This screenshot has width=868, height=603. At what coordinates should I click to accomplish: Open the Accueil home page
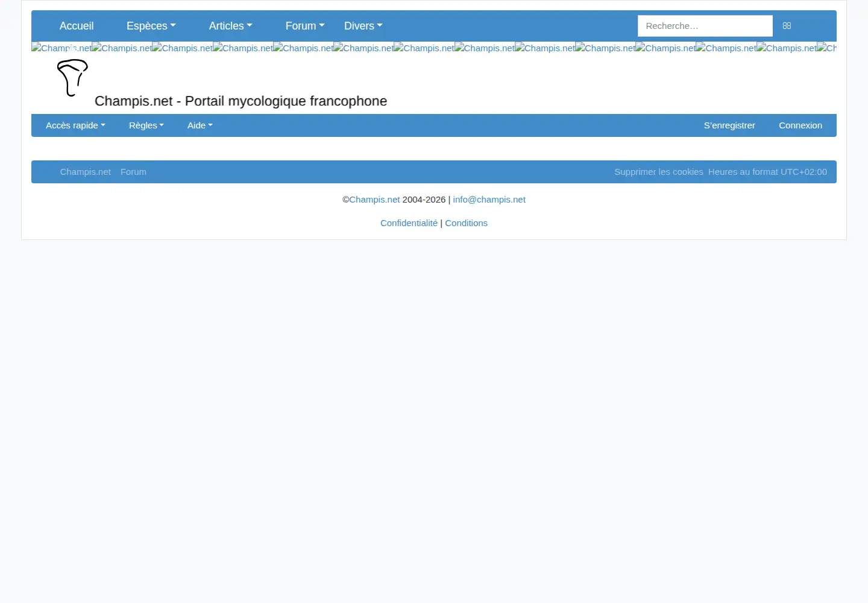click(x=77, y=26)
